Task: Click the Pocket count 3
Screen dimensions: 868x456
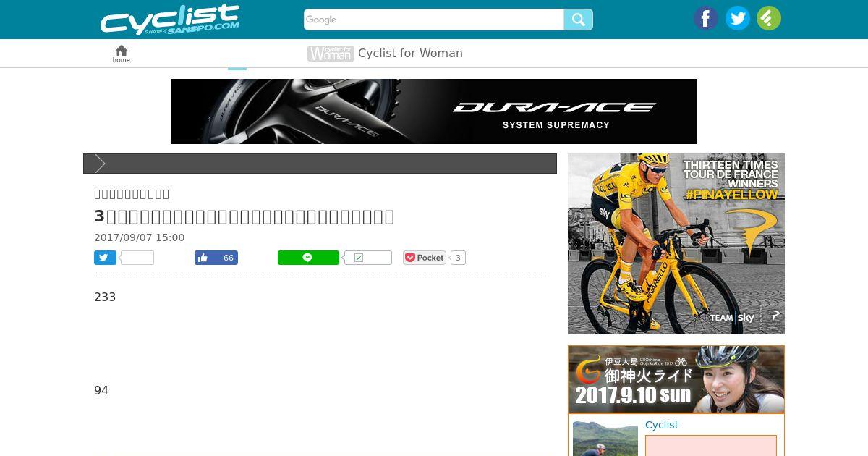Action: point(458,258)
